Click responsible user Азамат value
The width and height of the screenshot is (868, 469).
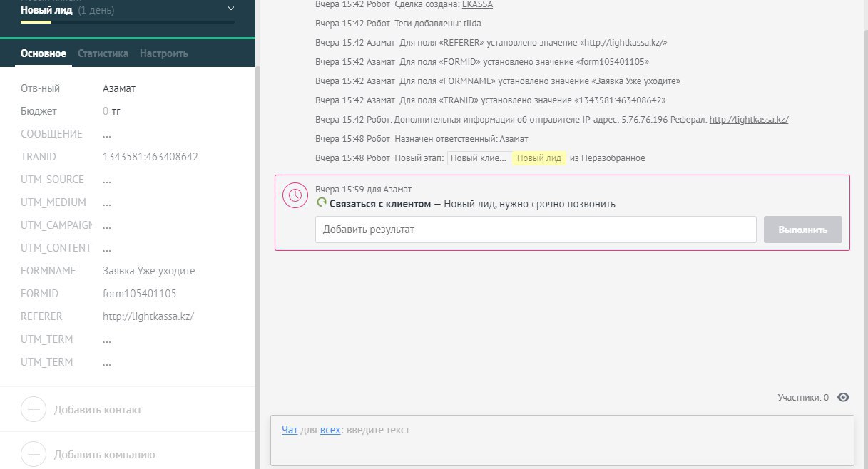coord(119,88)
